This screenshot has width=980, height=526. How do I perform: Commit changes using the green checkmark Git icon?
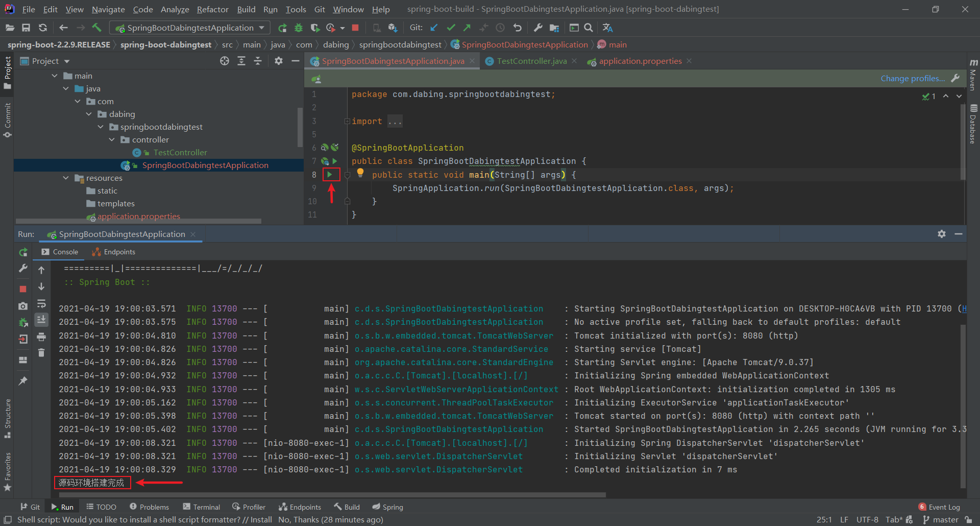pos(451,28)
